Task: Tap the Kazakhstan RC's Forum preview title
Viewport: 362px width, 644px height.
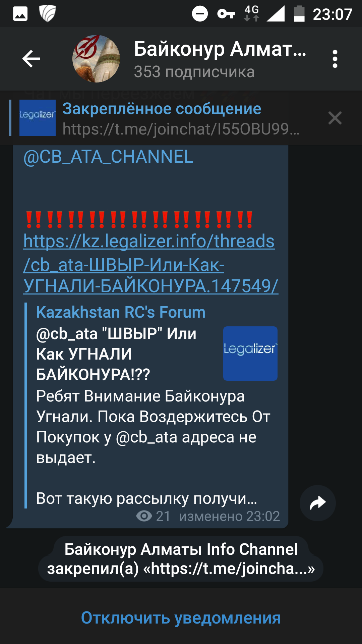Action: 121,312
